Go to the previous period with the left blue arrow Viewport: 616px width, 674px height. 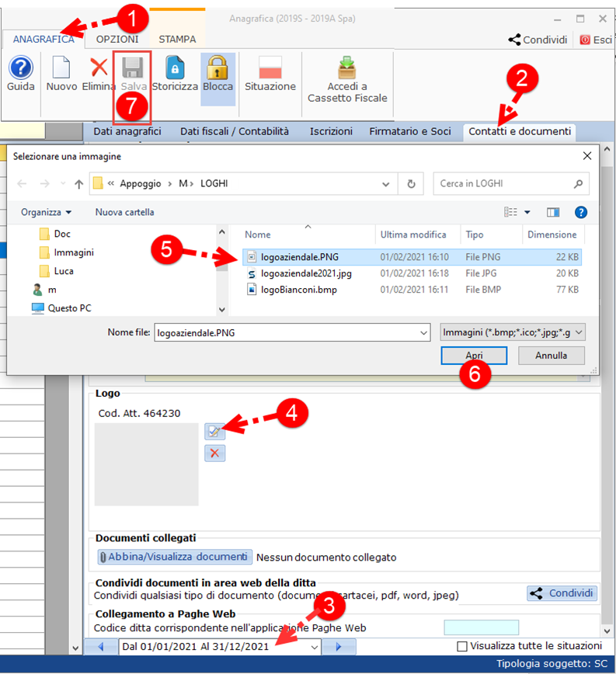[101, 647]
